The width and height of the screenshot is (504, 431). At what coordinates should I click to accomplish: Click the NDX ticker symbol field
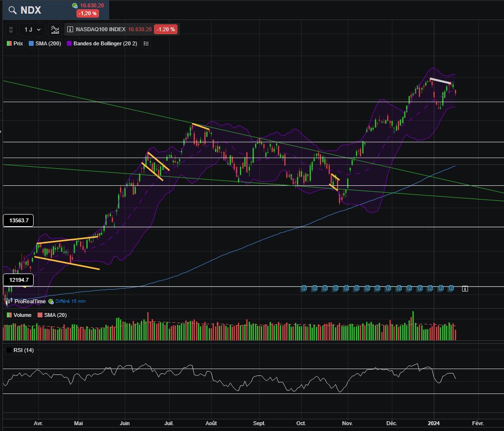point(31,10)
